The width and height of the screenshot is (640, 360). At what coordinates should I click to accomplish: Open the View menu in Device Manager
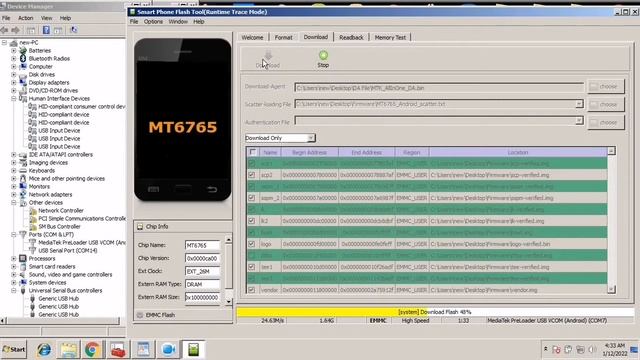pos(46,18)
